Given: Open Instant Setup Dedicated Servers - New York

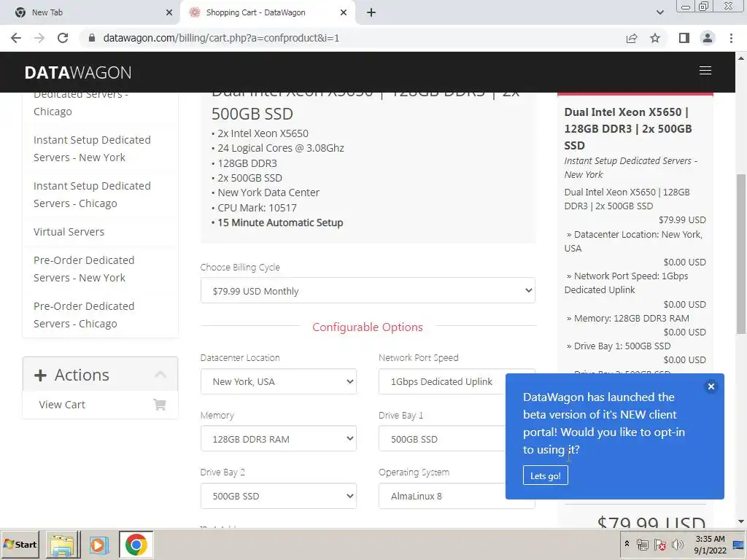Looking at the screenshot, I should pyautogui.click(x=92, y=149).
